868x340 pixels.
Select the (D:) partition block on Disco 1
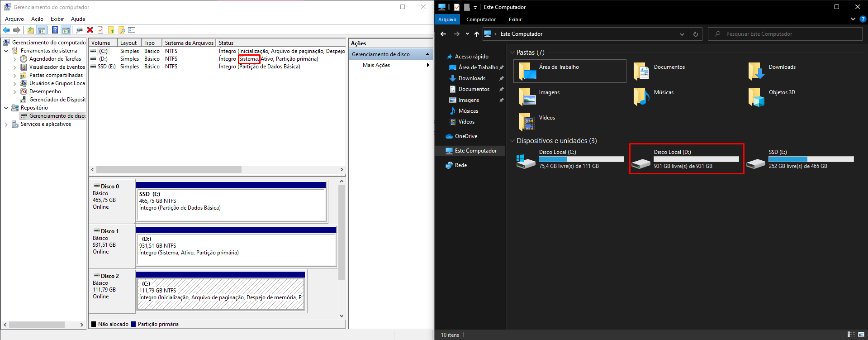point(236,246)
